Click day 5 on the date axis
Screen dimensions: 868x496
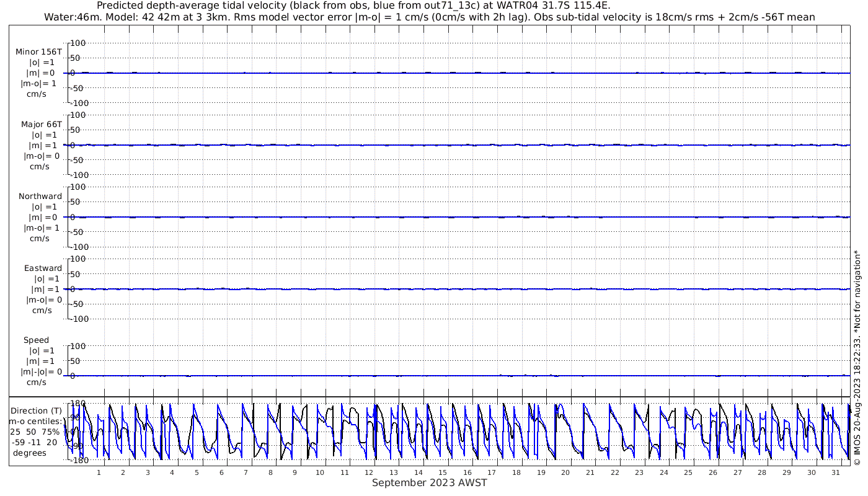click(197, 472)
